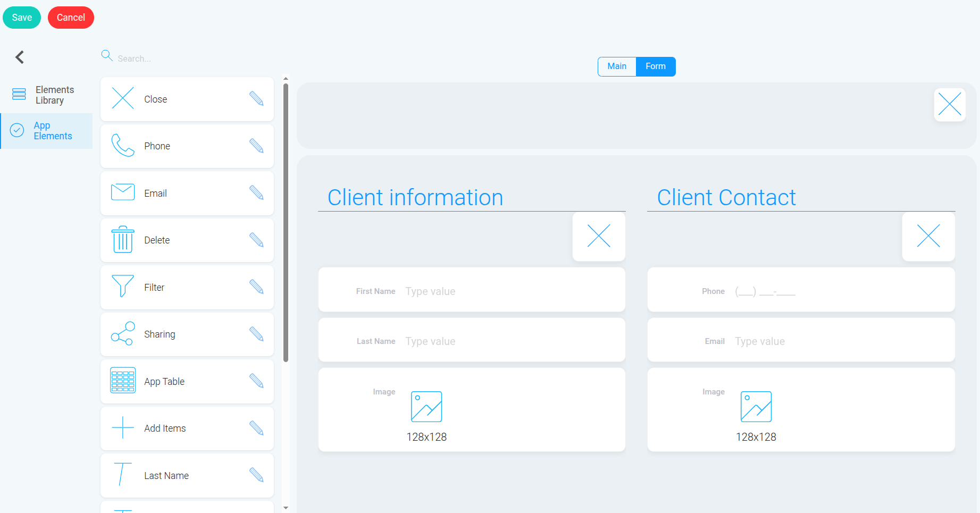The height and width of the screenshot is (513, 980).
Task: Click the App Elements checkmark circle icon
Action: pyautogui.click(x=17, y=130)
